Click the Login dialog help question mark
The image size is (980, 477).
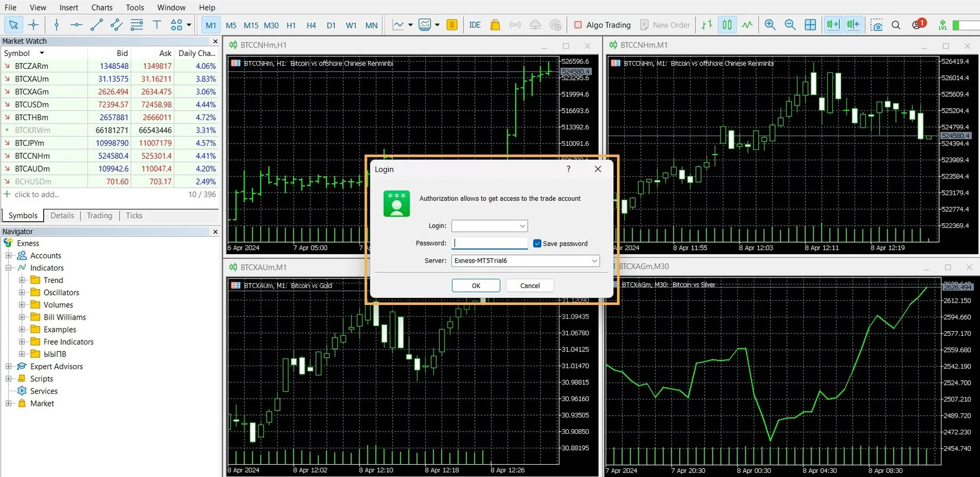pyautogui.click(x=568, y=169)
